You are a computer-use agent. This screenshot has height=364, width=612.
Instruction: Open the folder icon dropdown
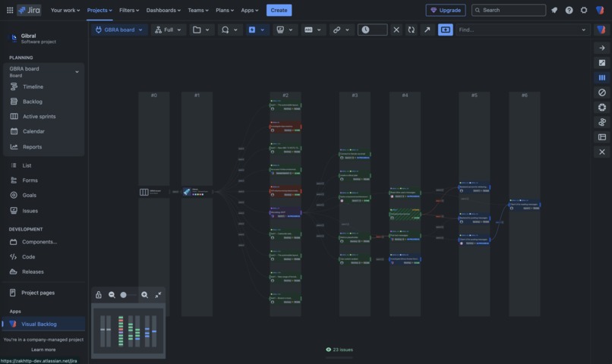201,30
